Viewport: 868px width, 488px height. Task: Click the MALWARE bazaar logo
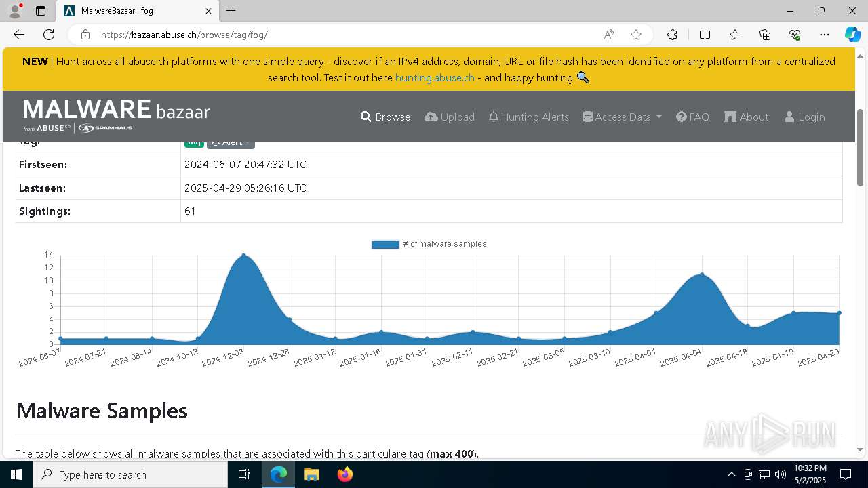117,115
